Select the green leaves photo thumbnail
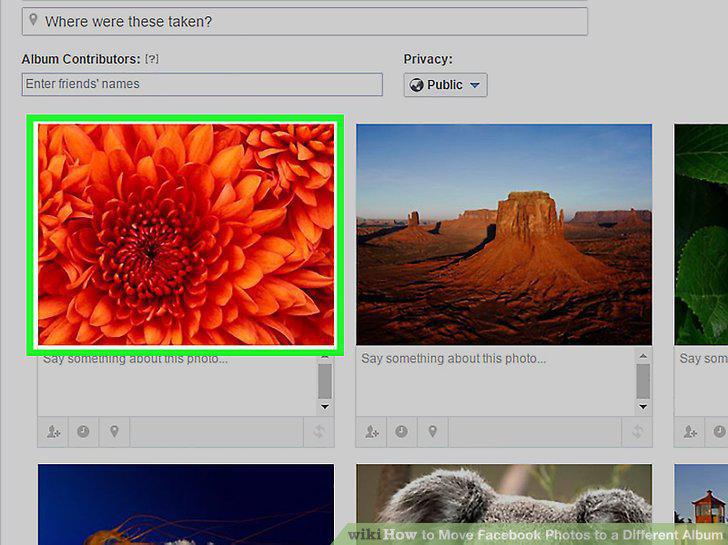 (701, 234)
